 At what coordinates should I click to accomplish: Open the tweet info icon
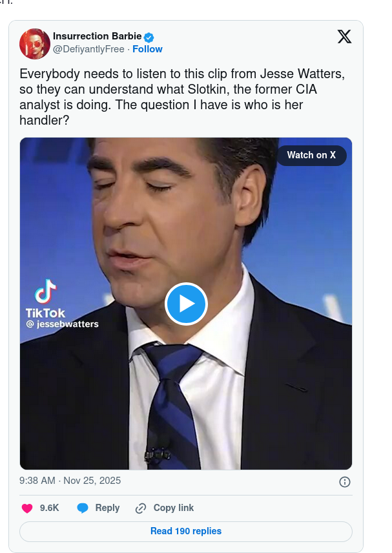345,482
